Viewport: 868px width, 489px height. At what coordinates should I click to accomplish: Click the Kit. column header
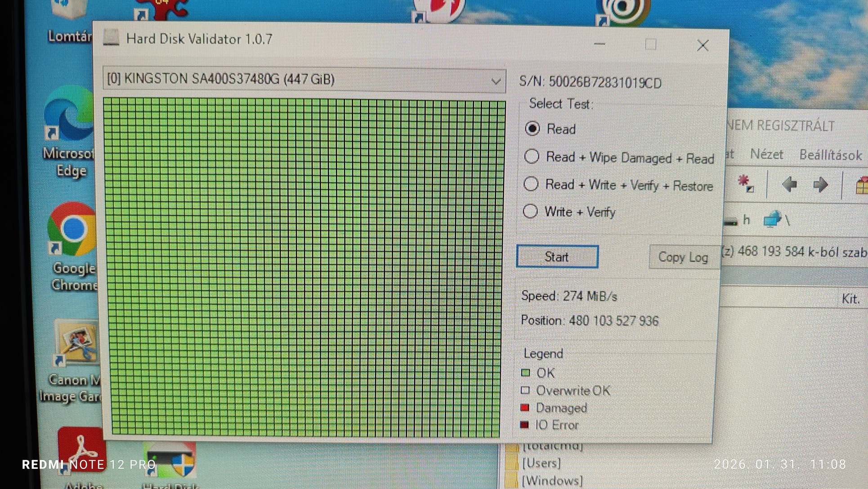click(850, 299)
